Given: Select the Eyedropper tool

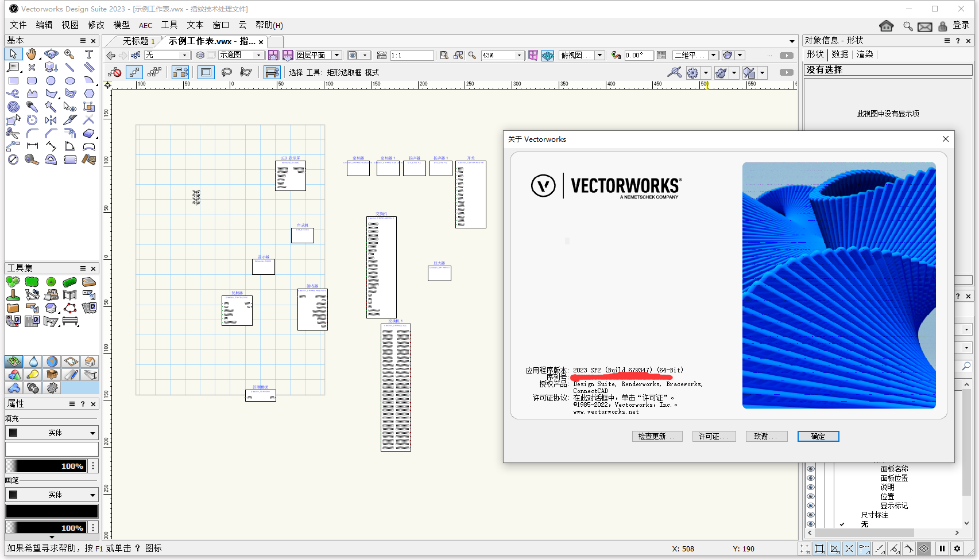Looking at the screenshot, I should (x=31, y=107).
